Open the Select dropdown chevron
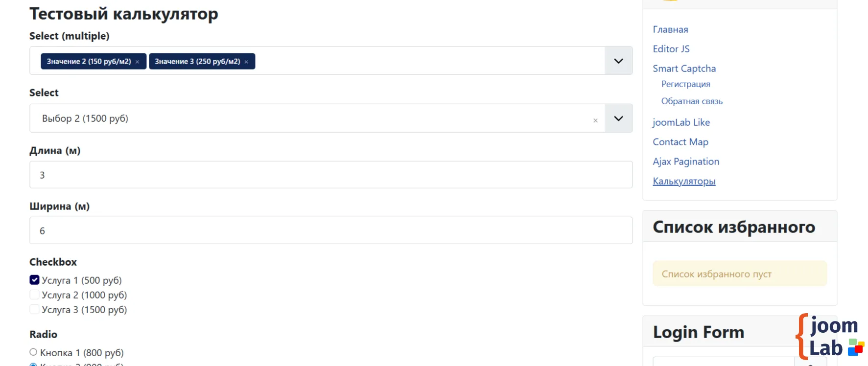 pos(618,118)
